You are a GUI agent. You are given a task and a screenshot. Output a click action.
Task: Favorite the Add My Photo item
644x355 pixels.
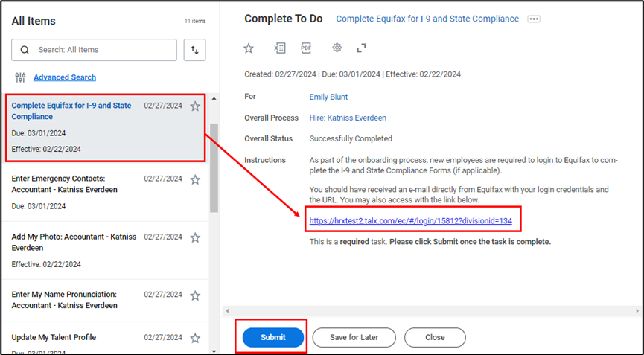click(x=195, y=237)
